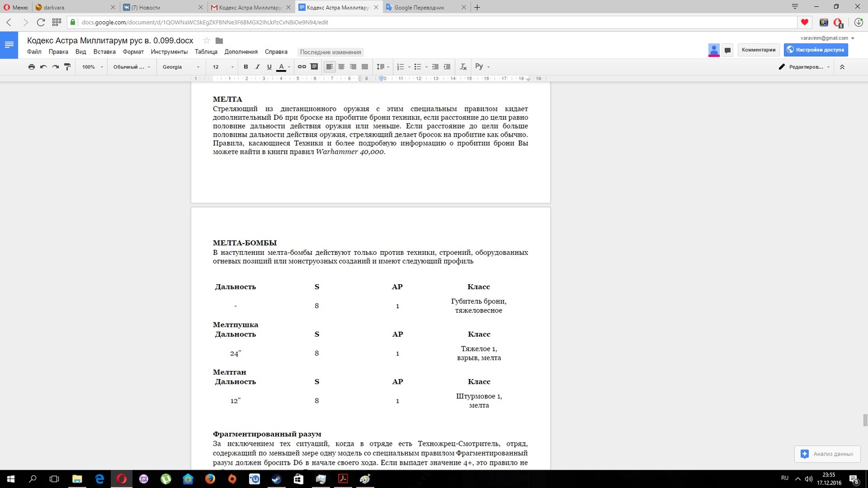
Task: Click the clear formatting icon
Action: tap(463, 67)
